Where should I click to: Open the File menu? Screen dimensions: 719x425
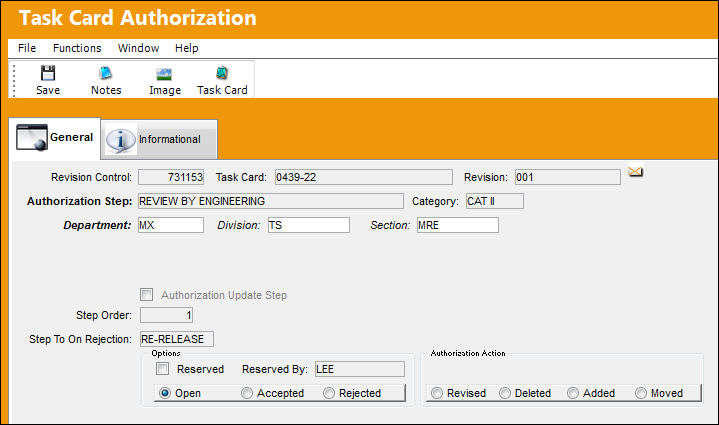tap(27, 48)
